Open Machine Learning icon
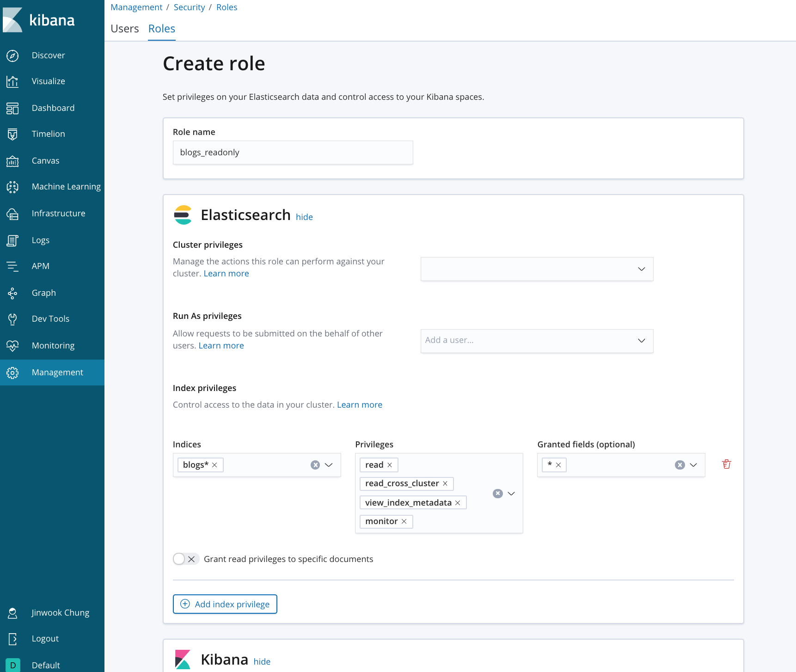Screen dimensions: 796x672 point(12,187)
